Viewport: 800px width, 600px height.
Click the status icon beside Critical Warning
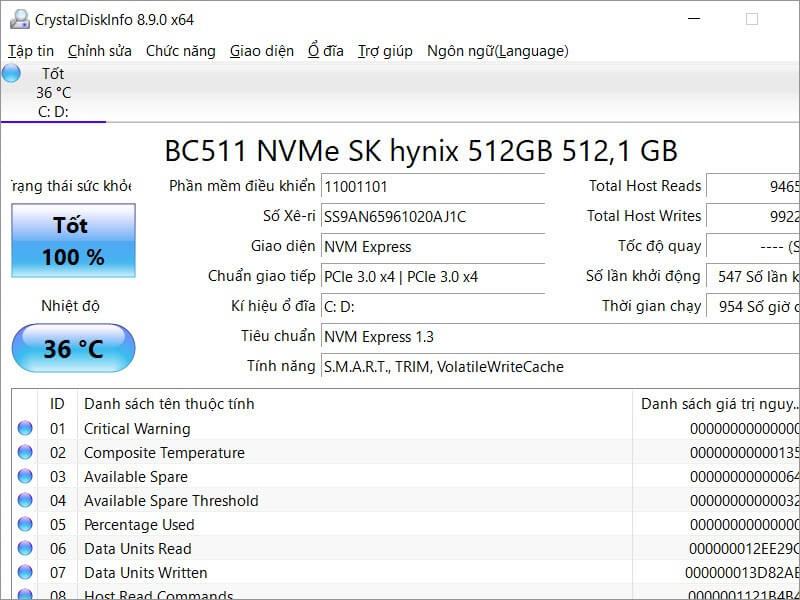pos(25,429)
